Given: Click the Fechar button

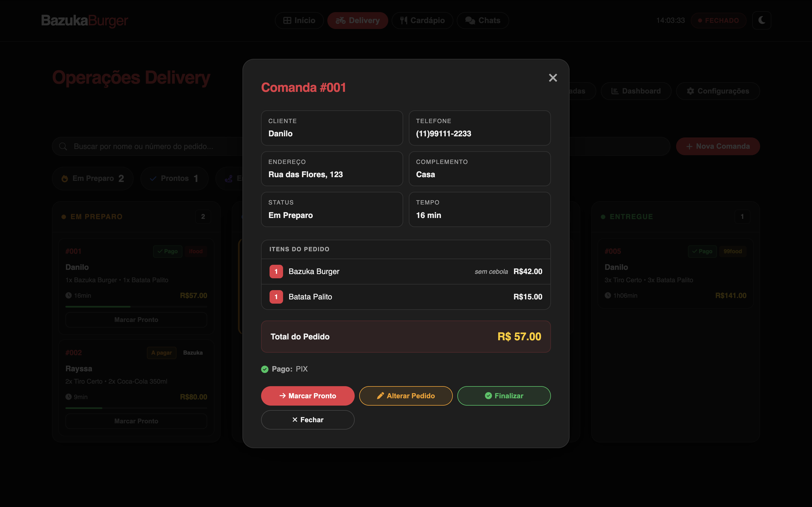Looking at the screenshot, I should pos(307,420).
